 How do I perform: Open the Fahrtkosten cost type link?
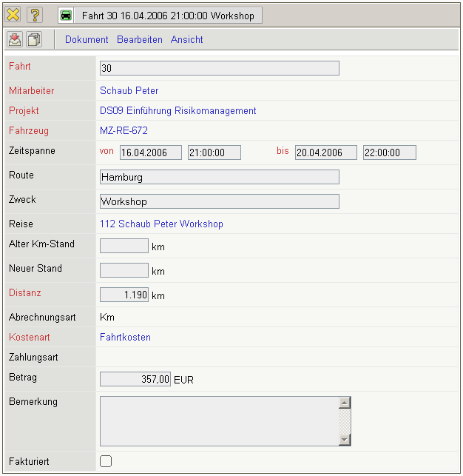tap(125, 337)
